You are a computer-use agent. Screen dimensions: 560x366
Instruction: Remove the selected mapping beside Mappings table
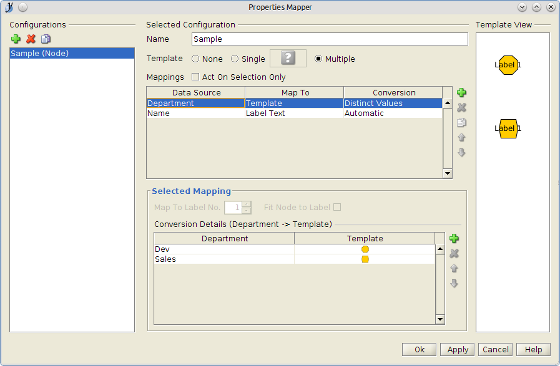point(461,108)
